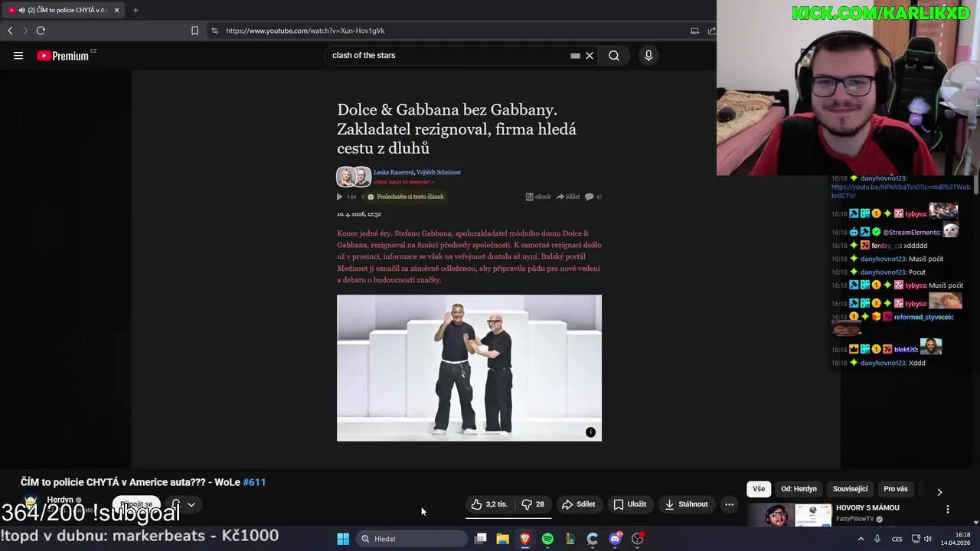This screenshot has height=551, width=980.
Task: Share the video via Sdílet
Action: click(x=578, y=504)
